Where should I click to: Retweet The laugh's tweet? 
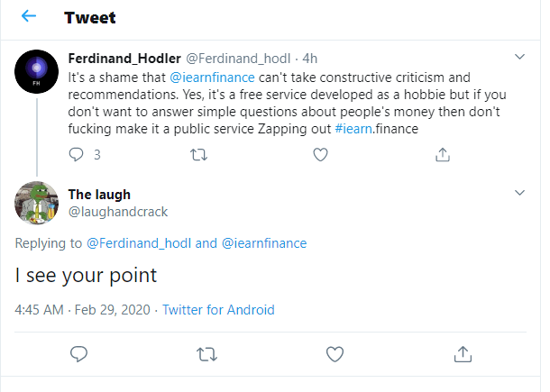click(206, 352)
